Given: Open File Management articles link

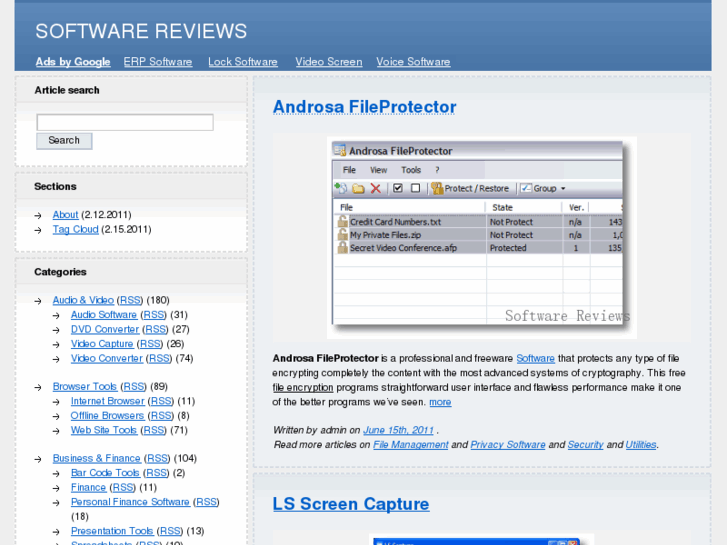Looking at the screenshot, I should (411, 444).
